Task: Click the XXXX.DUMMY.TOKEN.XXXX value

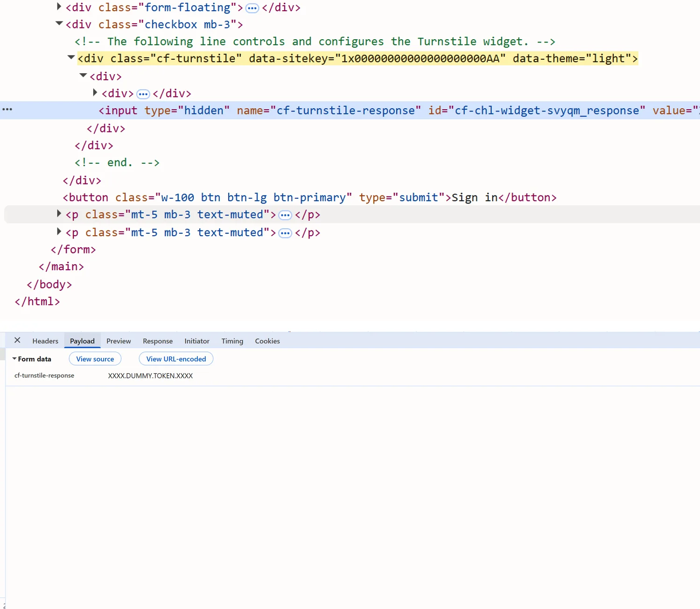Action: click(150, 376)
